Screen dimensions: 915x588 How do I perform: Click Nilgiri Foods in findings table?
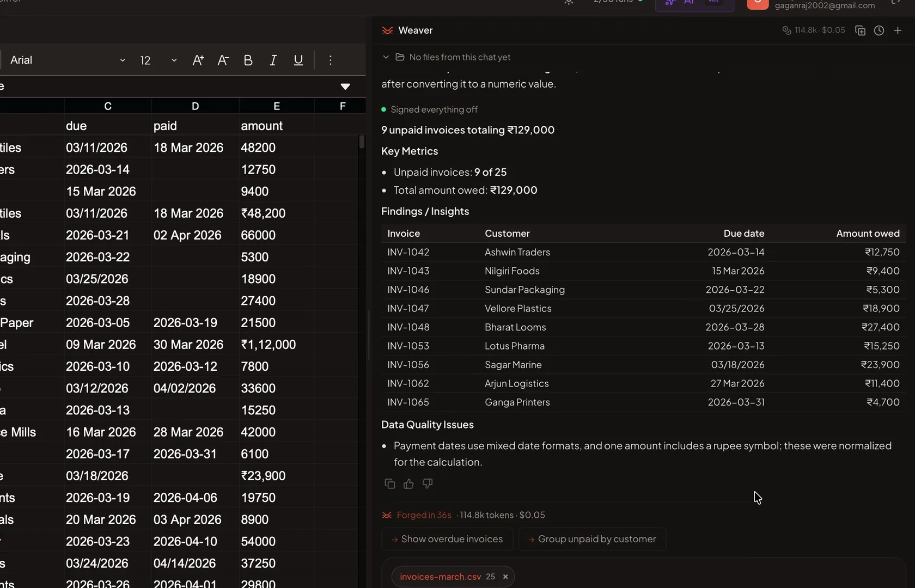point(512,271)
